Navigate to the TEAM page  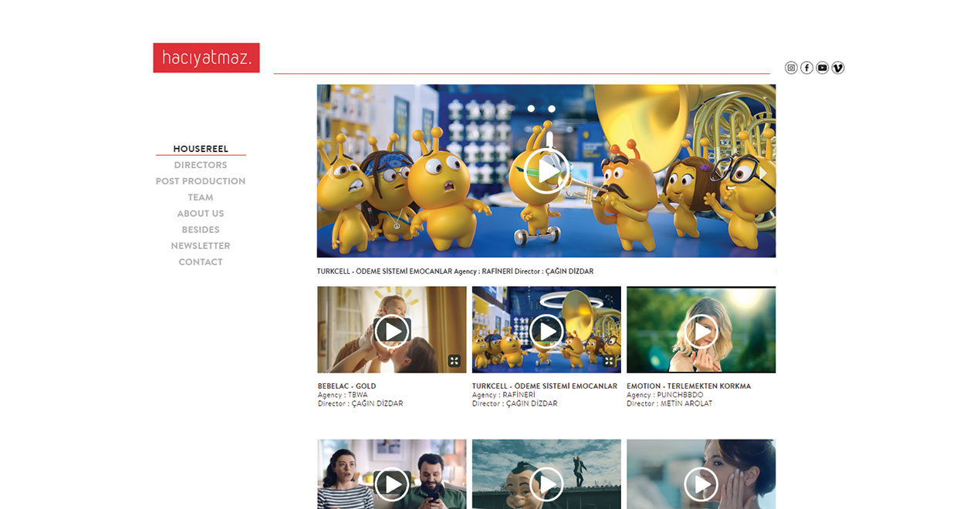[x=201, y=197]
